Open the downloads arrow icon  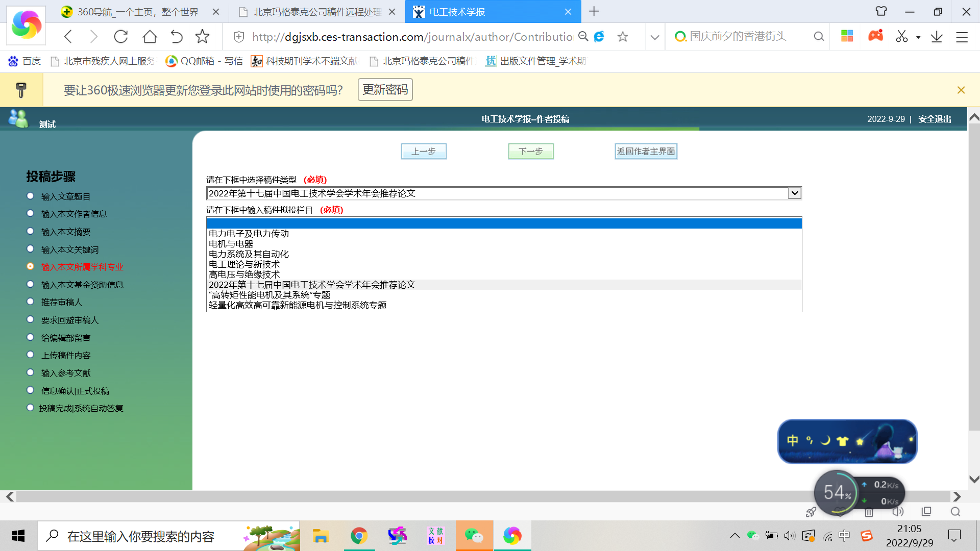click(937, 37)
